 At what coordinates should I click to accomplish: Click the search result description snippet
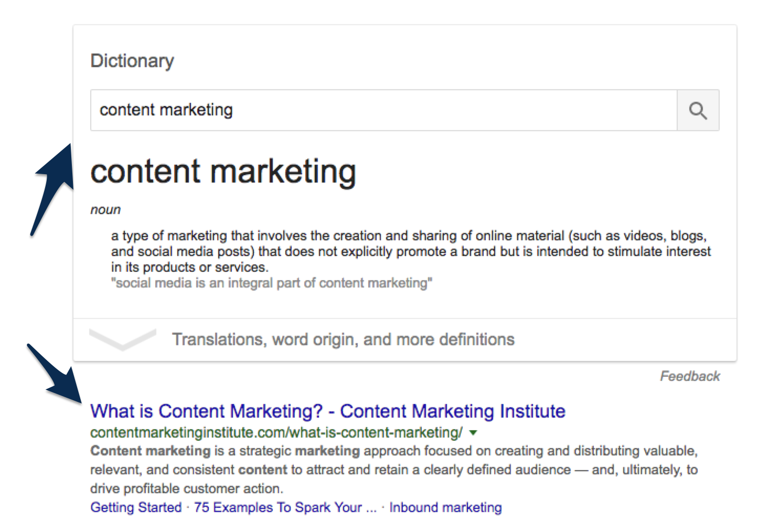pyautogui.click(x=394, y=470)
